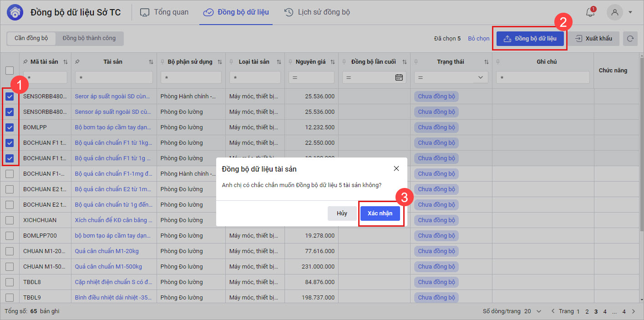Open asset link Bộ bơm tạo áp cầm tay
The height and width of the screenshot is (320, 644).
113,127
